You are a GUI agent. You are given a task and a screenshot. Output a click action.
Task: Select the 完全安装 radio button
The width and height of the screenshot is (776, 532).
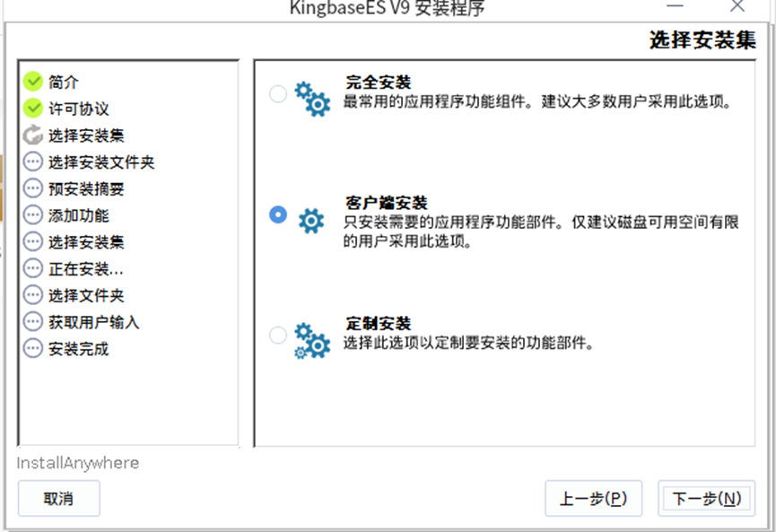tap(278, 93)
